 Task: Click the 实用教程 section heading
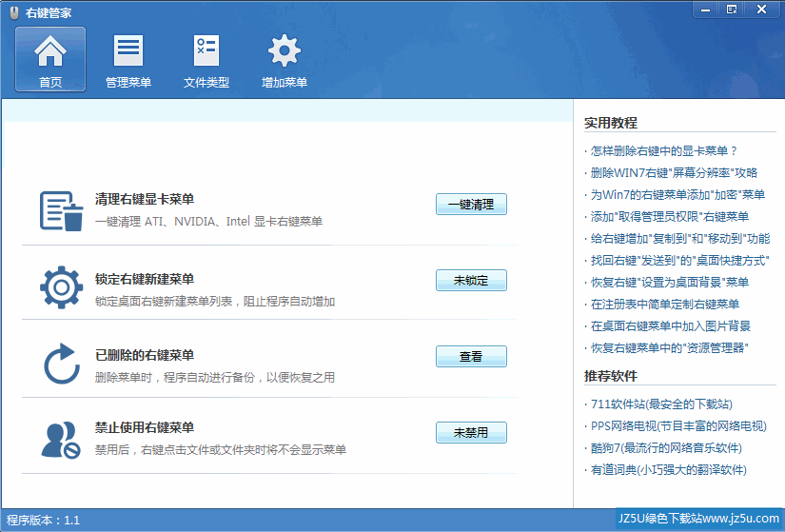(611, 123)
